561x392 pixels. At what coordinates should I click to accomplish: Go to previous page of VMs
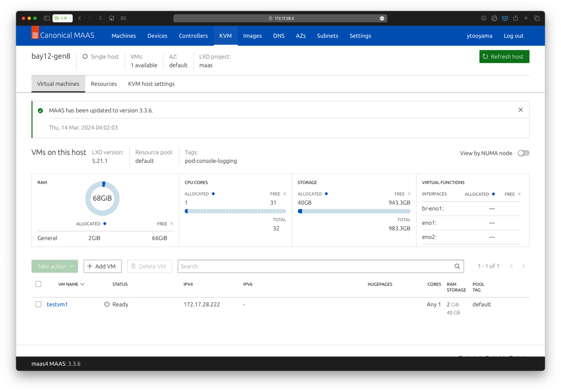click(511, 266)
